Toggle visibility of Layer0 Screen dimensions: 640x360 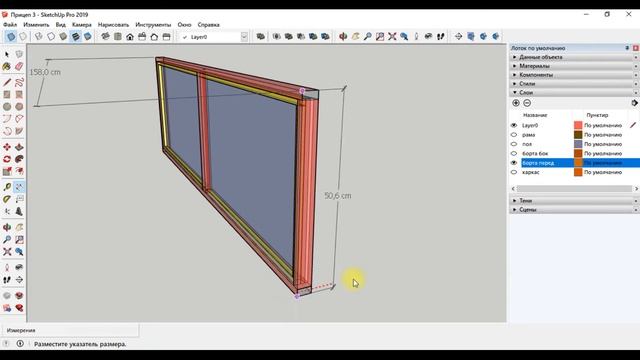514,125
